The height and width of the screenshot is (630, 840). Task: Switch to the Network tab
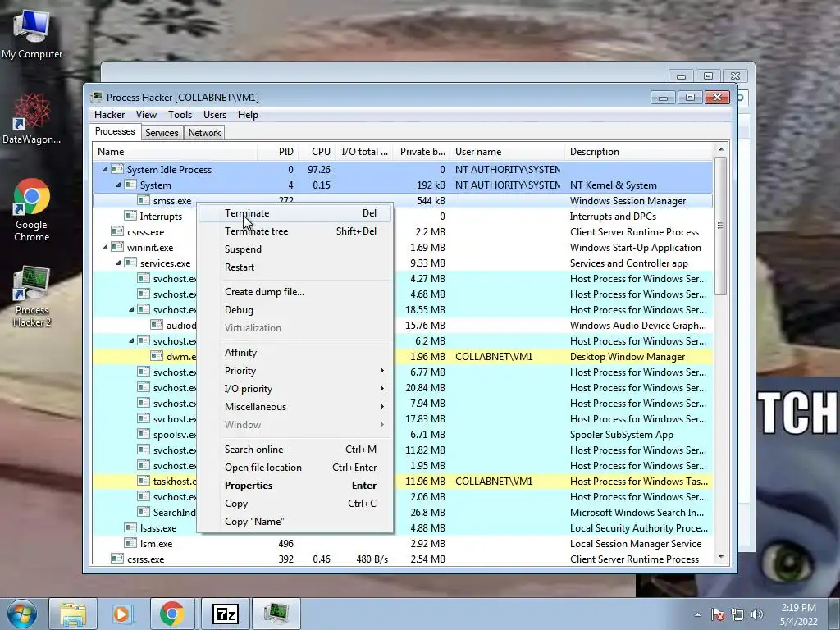coord(204,133)
